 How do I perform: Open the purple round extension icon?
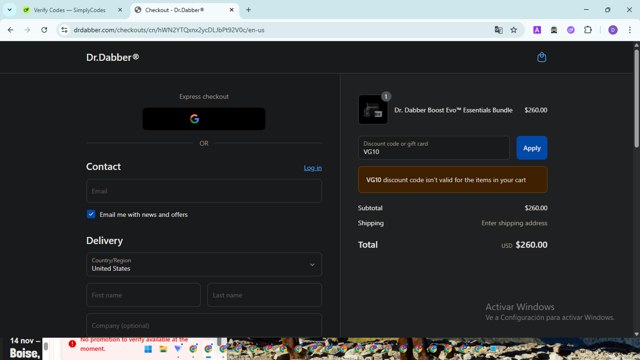tap(571, 30)
